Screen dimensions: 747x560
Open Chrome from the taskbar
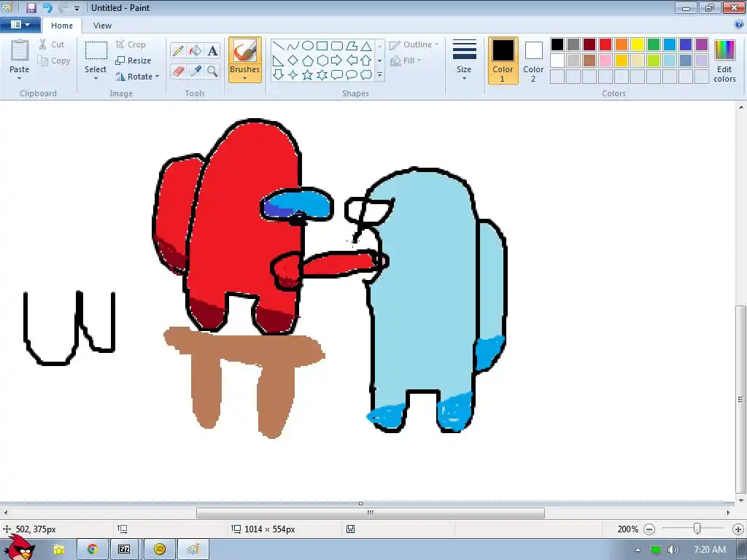tap(93, 549)
